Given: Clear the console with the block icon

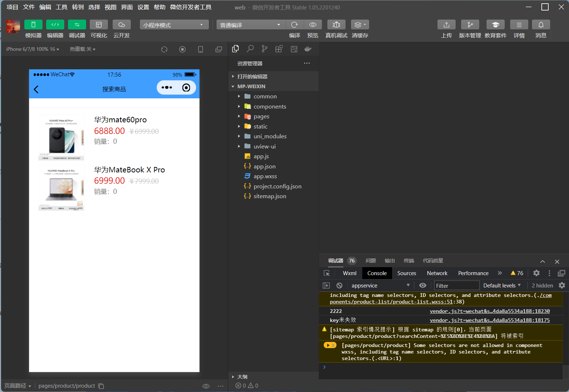Looking at the screenshot, I should coord(339,286).
